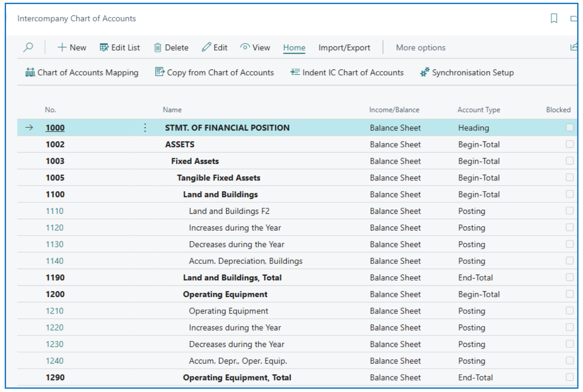The image size is (583, 392).
Task: Toggle Blocked checkbox for Fixed Assets row
Action: [x=569, y=161]
